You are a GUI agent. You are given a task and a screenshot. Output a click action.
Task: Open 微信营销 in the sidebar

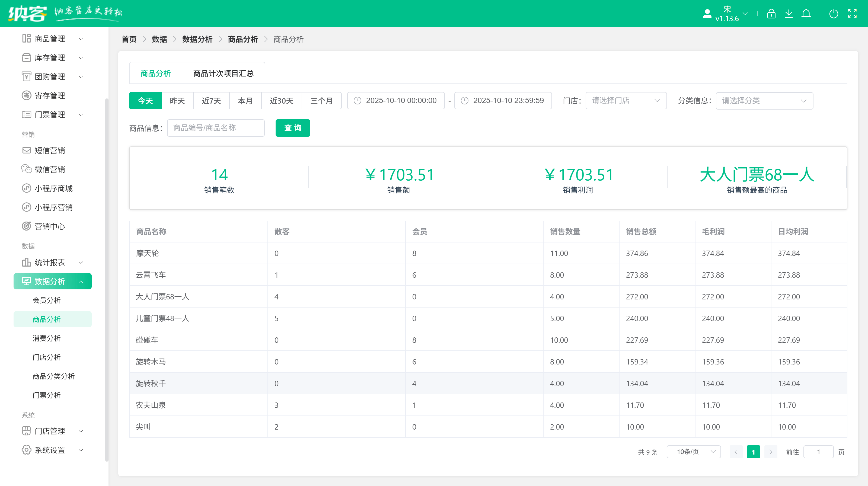click(50, 170)
